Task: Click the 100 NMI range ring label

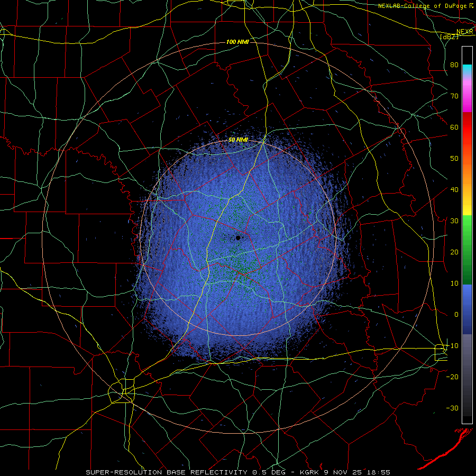Action: pyautogui.click(x=237, y=42)
